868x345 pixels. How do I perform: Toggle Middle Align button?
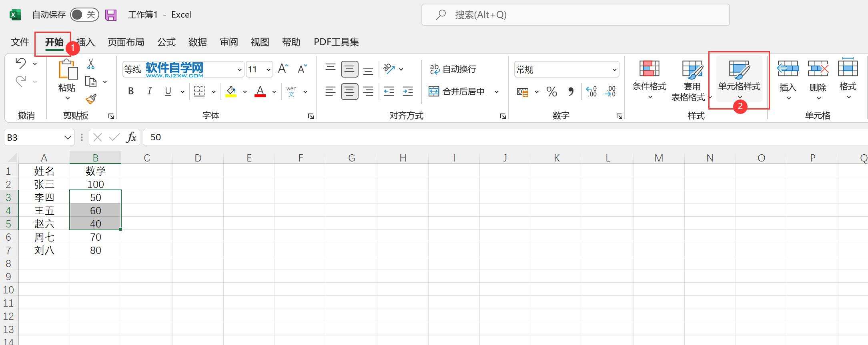[x=349, y=70]
